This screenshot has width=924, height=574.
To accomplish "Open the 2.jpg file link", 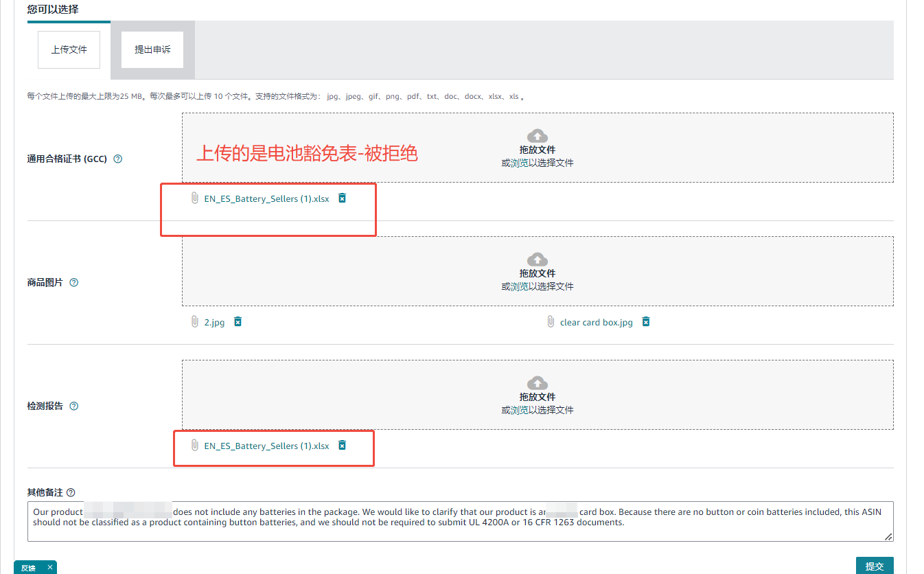I will click(x=214, y=323).
